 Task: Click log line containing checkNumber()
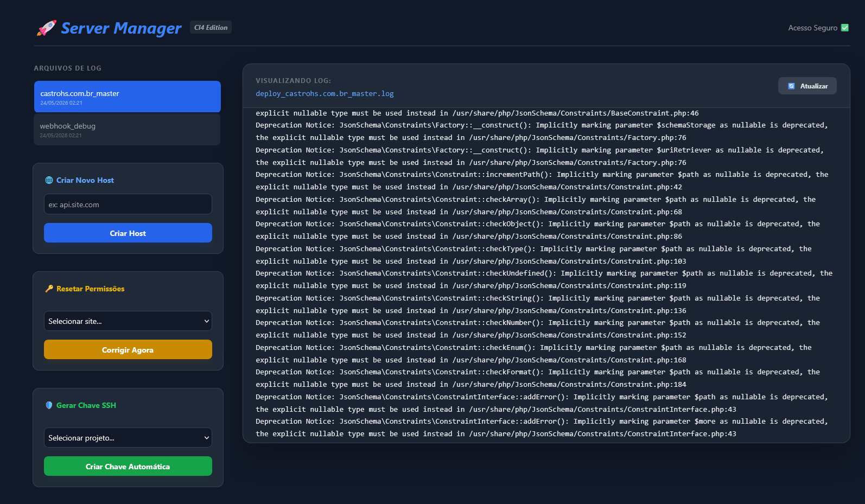[x=538, y=323]
